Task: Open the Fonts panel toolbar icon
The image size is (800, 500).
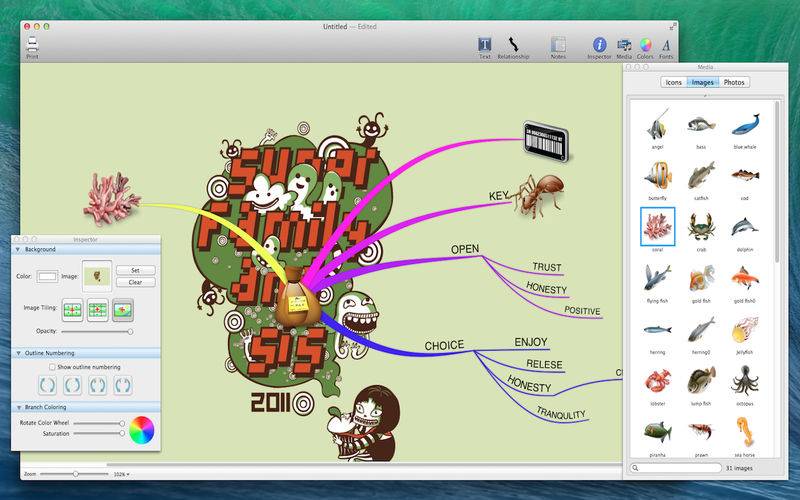Action: [x=666, y=45]
